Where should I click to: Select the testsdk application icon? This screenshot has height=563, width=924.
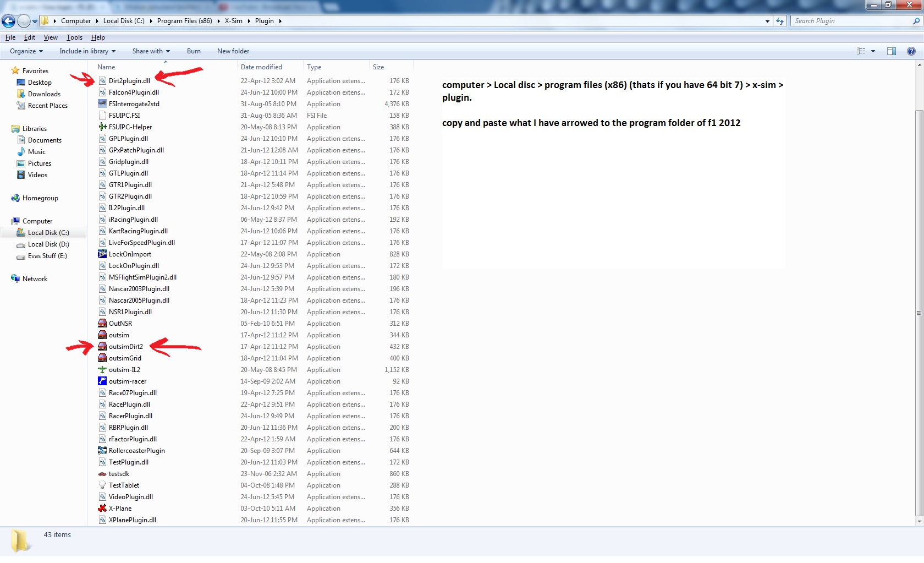click(102, 474)
